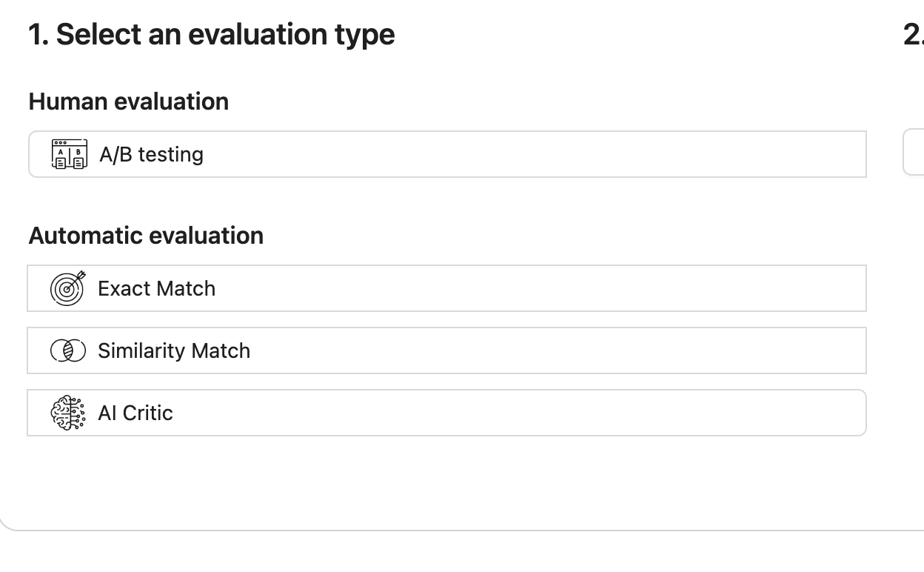Click the "1. Select an evaluation type" title
Screen dimensions: 924x572
(212, 34)
